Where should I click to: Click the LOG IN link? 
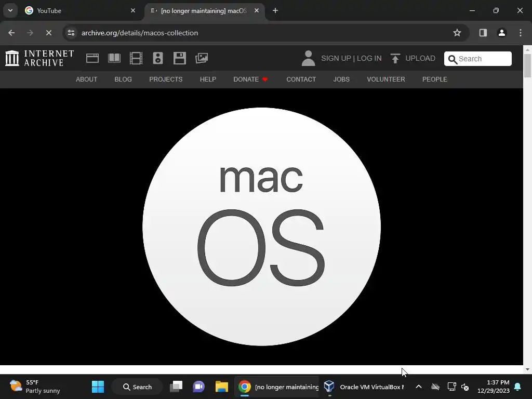tap(369, 58)
